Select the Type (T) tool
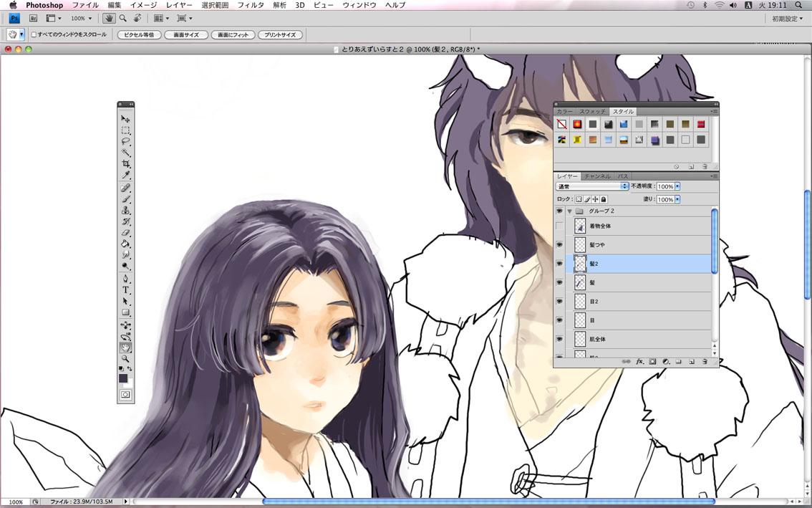 [125, 290]
